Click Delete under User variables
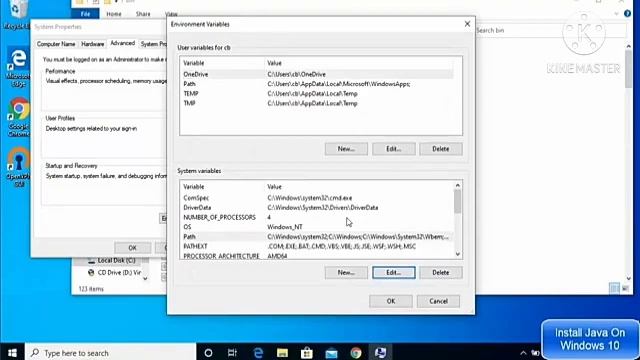This screenshot has width=640, height=360. pyautogui.click(x=441, y=149)
